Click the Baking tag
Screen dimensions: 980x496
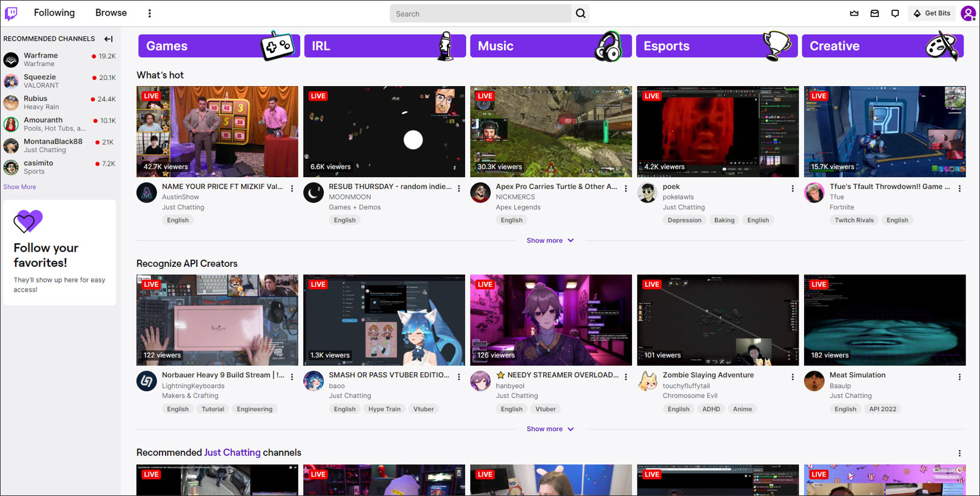724,220
